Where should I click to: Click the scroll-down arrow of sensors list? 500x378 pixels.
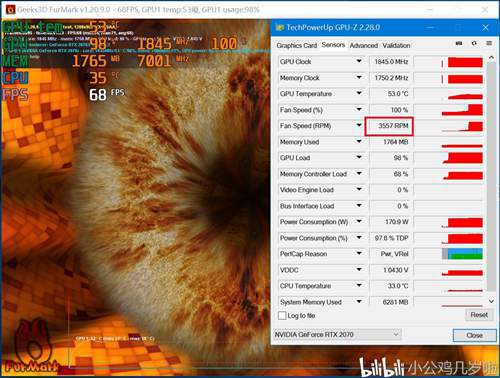(491, 301)
